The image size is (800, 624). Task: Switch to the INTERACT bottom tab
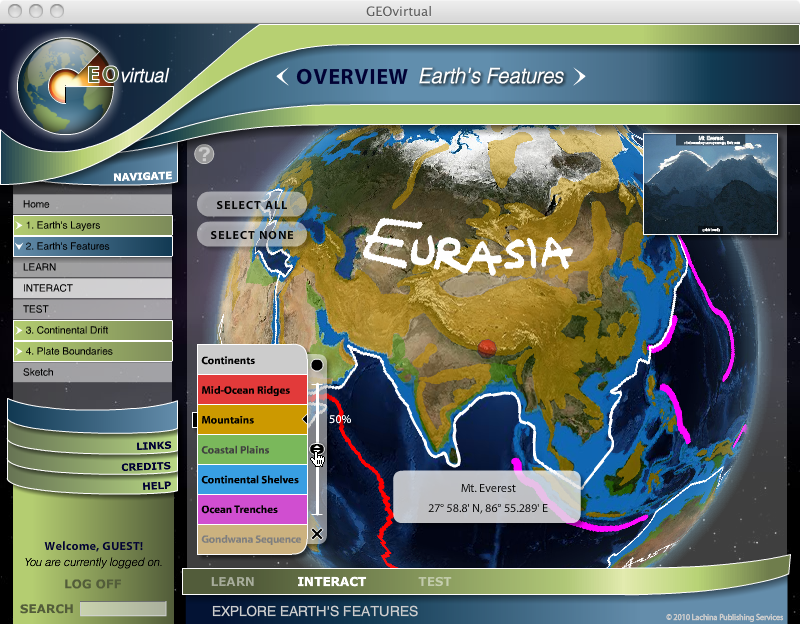click(331, 582)
